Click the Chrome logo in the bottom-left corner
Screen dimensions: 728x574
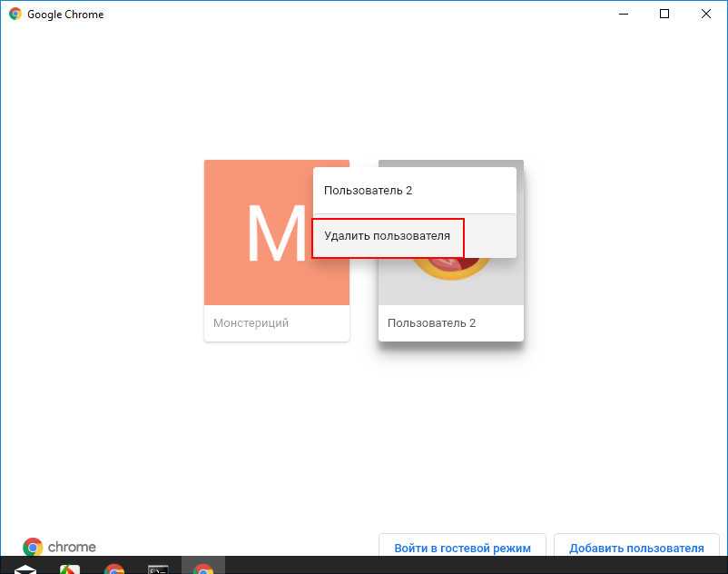(33, 547)
